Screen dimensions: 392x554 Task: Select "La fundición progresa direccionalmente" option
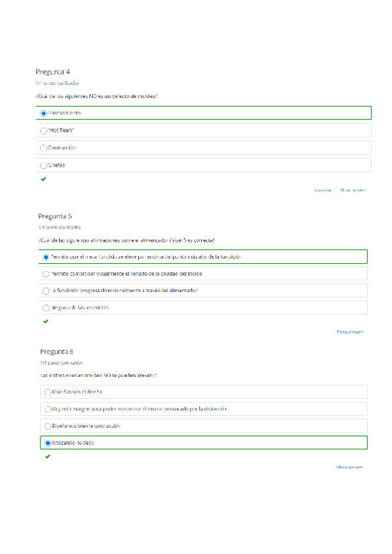click(46, 291)
